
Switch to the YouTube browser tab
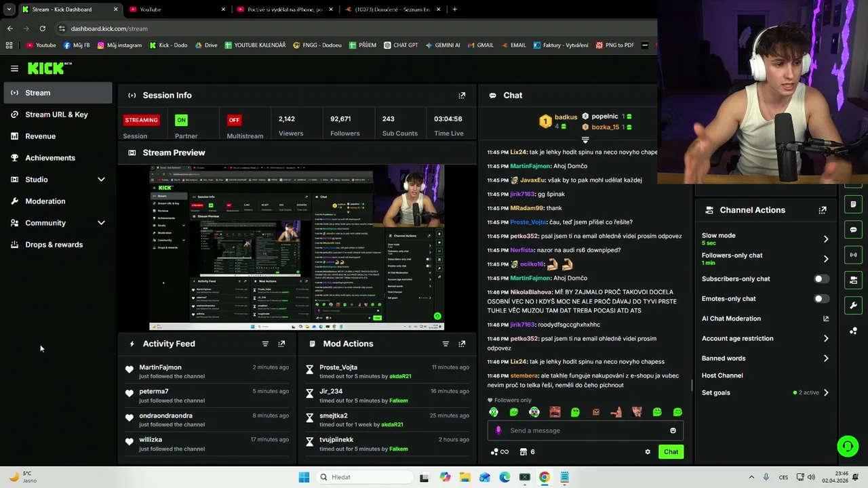click(x=176, y=9)
